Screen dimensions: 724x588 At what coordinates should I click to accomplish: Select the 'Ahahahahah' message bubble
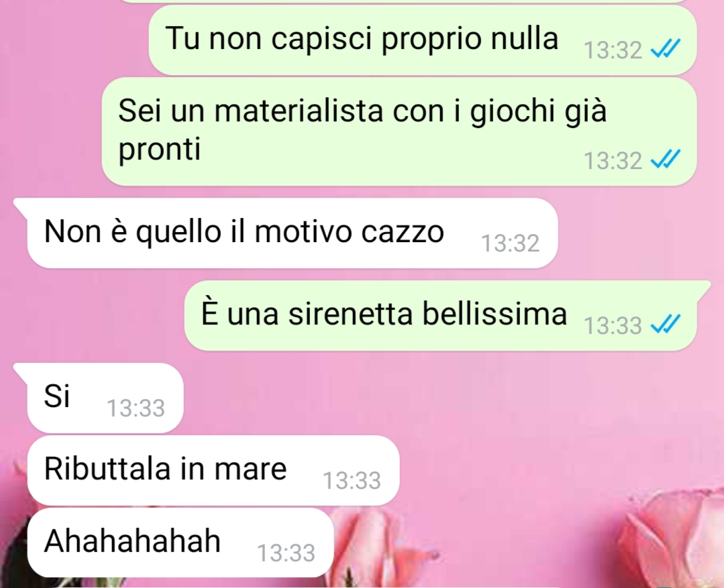[x=180, y=542]
